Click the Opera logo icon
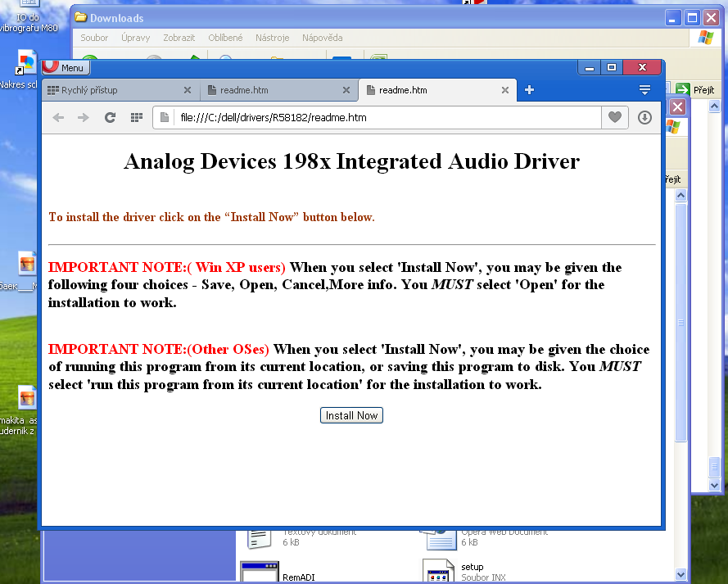 (x=50, y=67)
